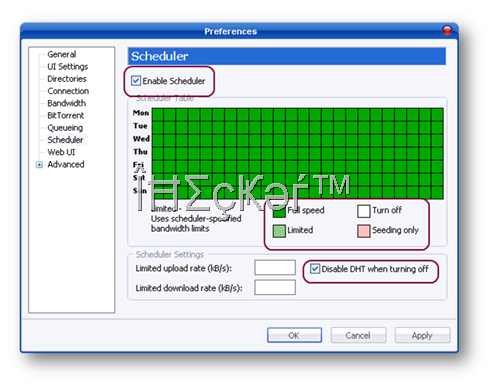Click the Cancel button
The width and height of the screenshot is (497, 392).
[x=358, y=335]
